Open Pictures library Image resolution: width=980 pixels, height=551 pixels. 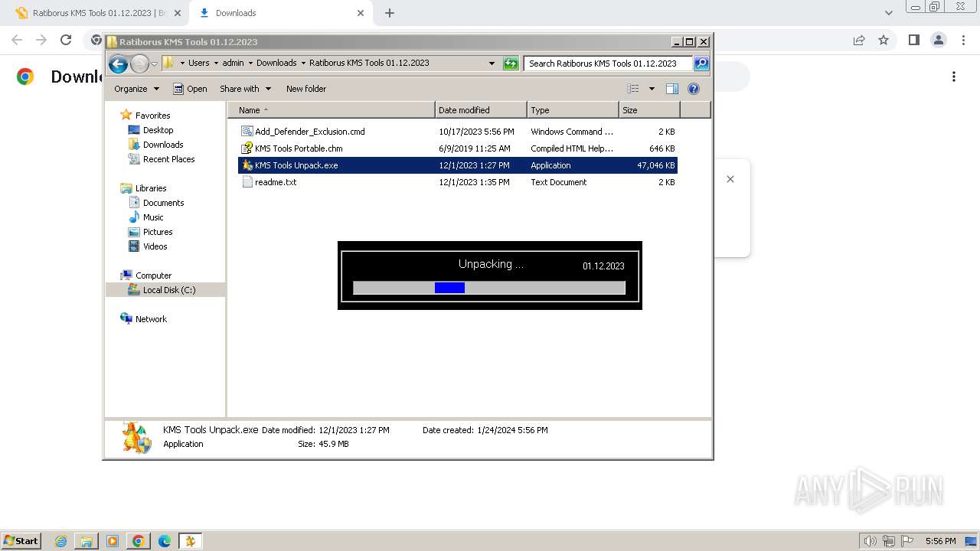tap(158, 232)
